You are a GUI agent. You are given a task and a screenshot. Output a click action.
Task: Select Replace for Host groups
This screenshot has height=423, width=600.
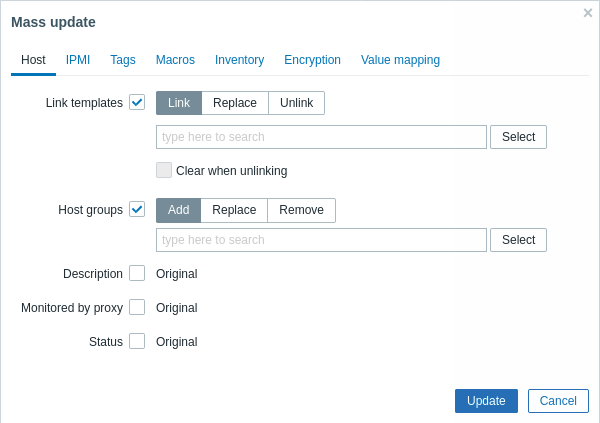click(234, 210)
